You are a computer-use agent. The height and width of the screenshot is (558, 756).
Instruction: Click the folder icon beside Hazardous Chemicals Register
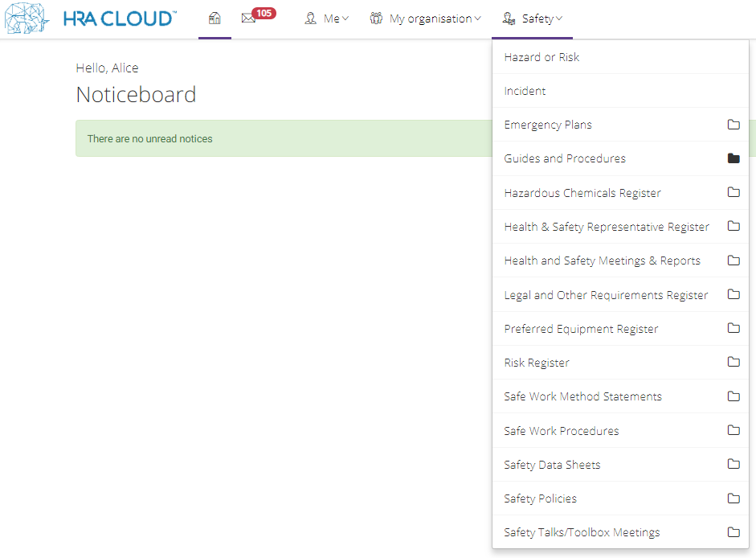pyautogui.click(x=734, y=192)
